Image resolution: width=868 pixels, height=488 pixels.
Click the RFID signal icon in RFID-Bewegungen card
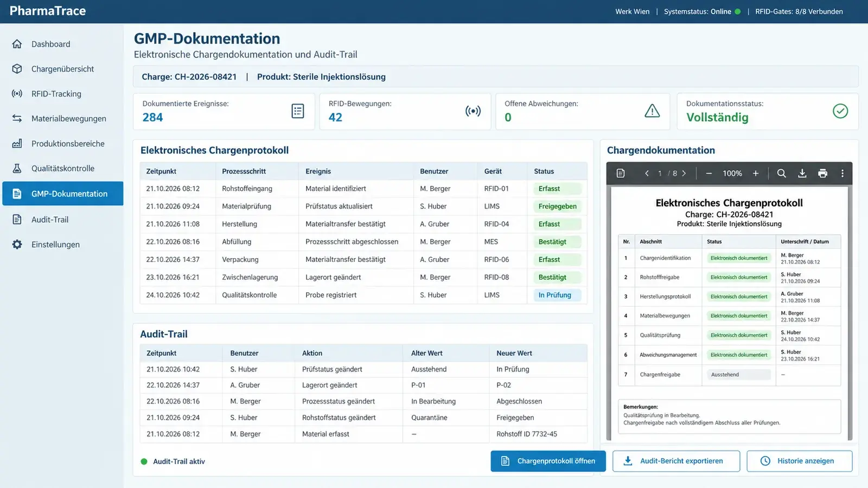[473, 111]
